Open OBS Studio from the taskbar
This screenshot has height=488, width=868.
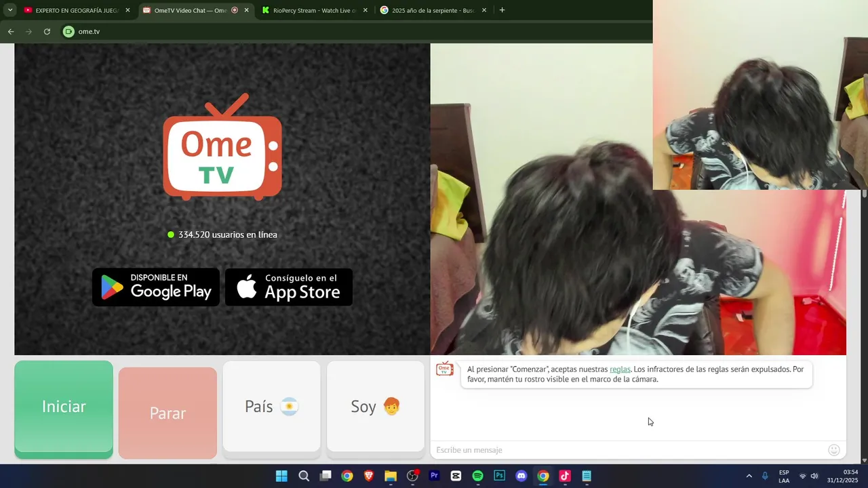[412, 476]
